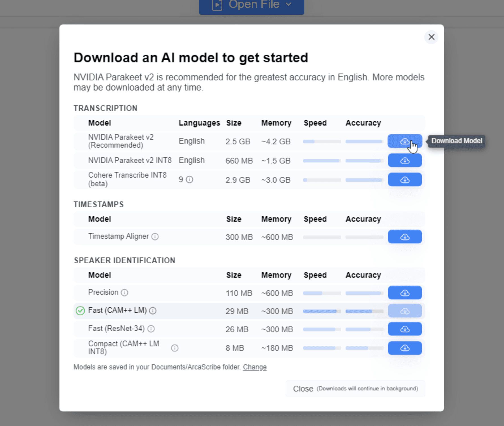Download the Timestamp Aligner model
The width and height of the screenshot is (504, 426).
(x=405, y=237)
